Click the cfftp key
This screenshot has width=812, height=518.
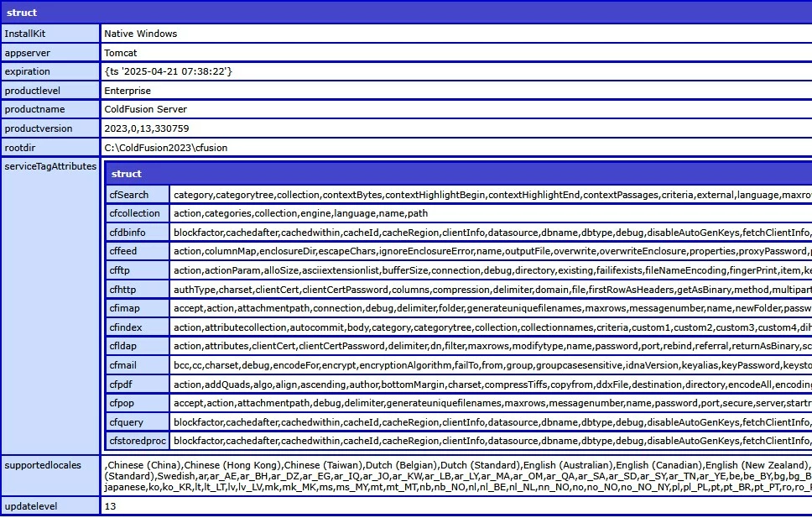138,270
